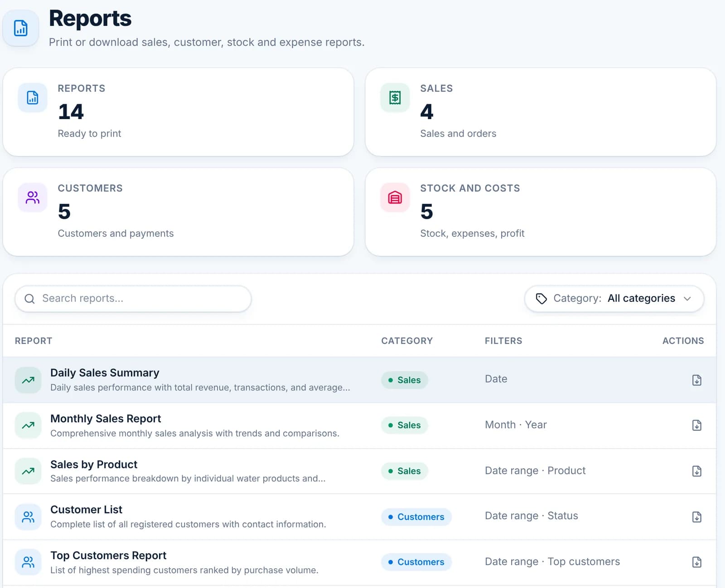Viewport: 725px width, 588px height.
Task: Download the Monthly Sales Report
Action: coord(697,425)
